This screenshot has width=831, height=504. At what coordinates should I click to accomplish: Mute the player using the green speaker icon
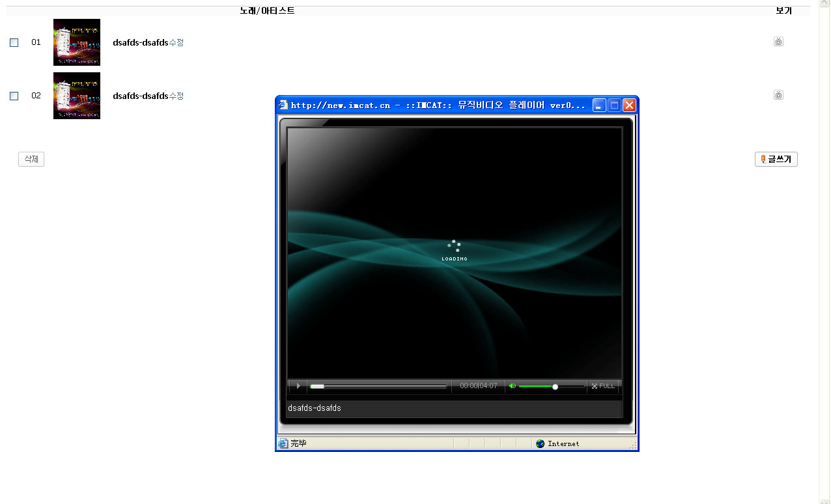(x=512, y=386)
